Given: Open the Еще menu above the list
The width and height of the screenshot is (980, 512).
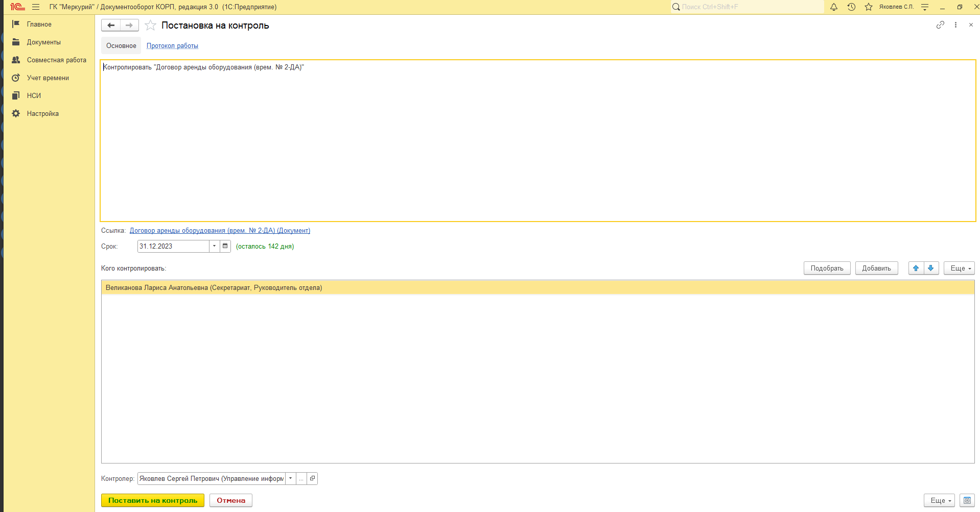Looking at the screenshot, I should pos(959,268).
